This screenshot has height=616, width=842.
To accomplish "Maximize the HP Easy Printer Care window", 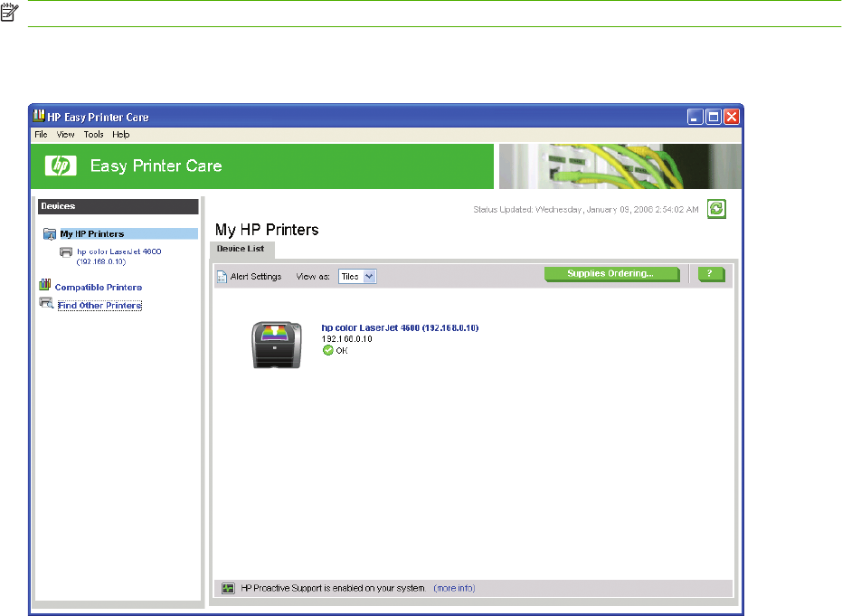I will coord(714,117).
